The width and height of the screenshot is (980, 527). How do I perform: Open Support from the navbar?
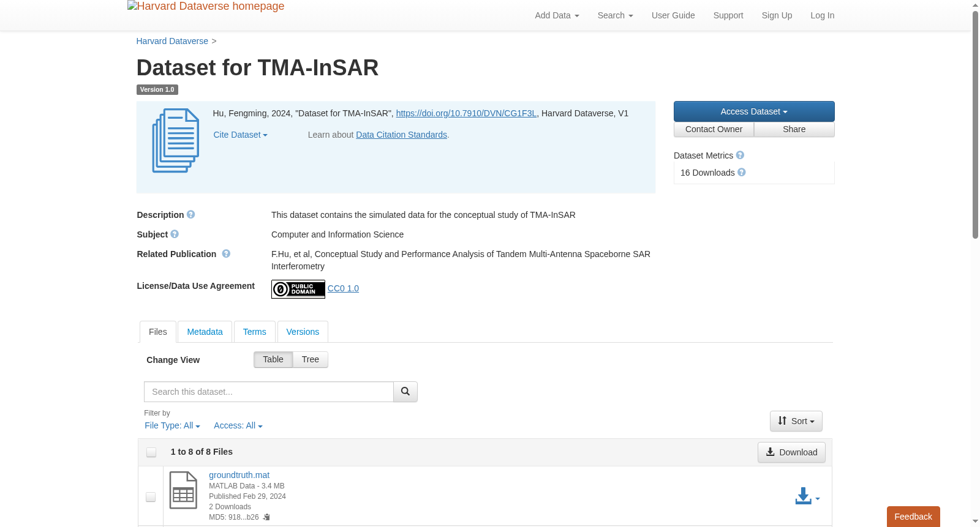728,15
